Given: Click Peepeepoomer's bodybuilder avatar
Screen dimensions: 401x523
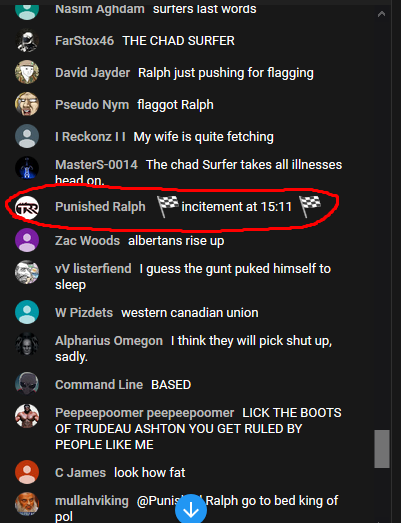Looking at the screenshot, I should click(x=27, y=416).
